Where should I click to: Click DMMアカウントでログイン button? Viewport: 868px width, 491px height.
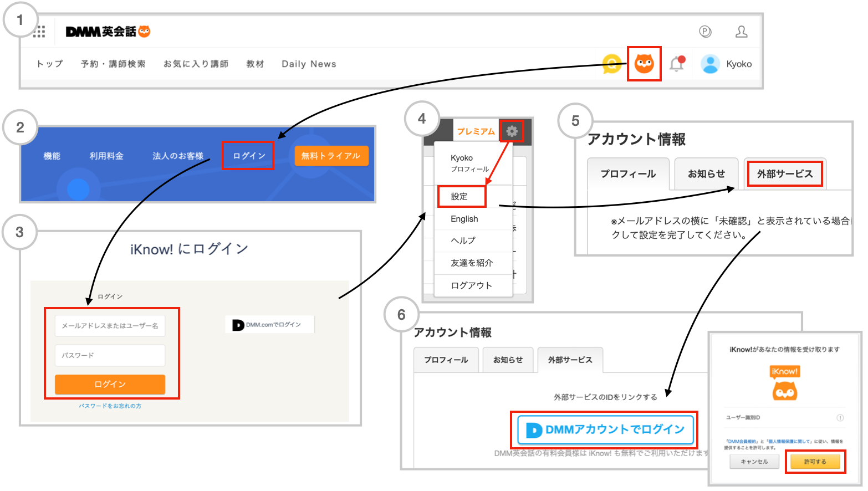(x=605, y=429)
